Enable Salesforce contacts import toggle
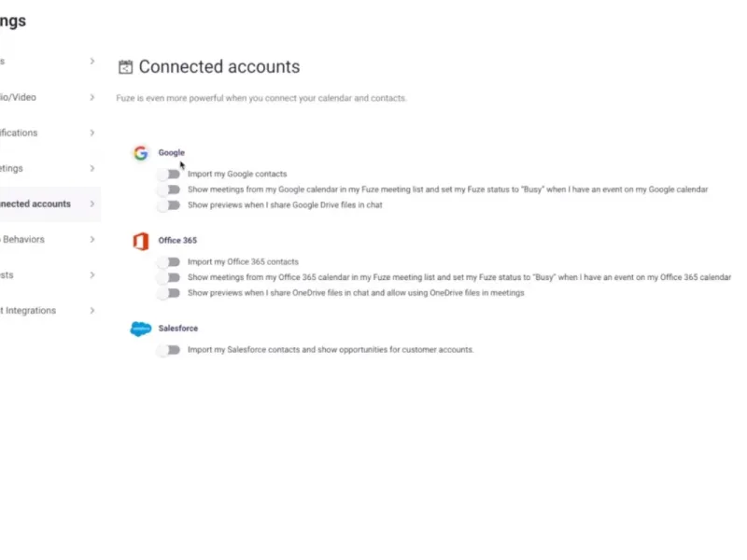Viewport: 747px width, 560px height. pos(169,350)
